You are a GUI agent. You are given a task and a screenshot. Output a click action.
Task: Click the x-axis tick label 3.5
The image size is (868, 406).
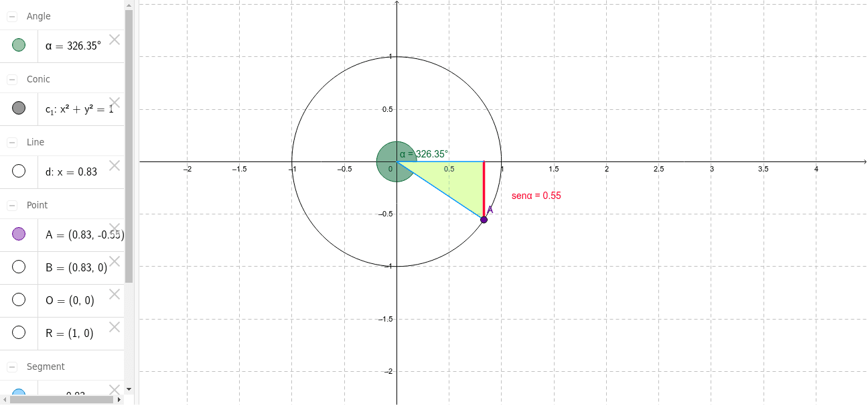click(x=764, y=170)
